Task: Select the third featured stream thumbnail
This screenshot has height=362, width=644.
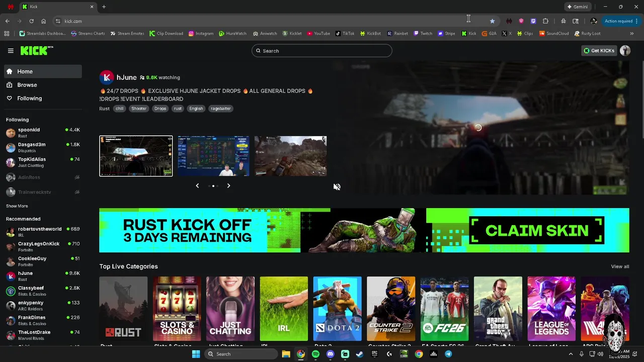Action: click(x=290, y=156)
